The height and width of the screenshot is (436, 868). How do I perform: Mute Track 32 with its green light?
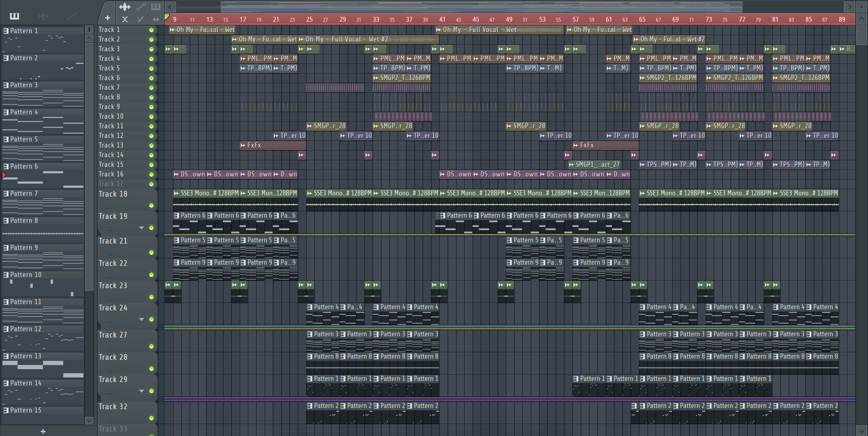click(152, 418)
